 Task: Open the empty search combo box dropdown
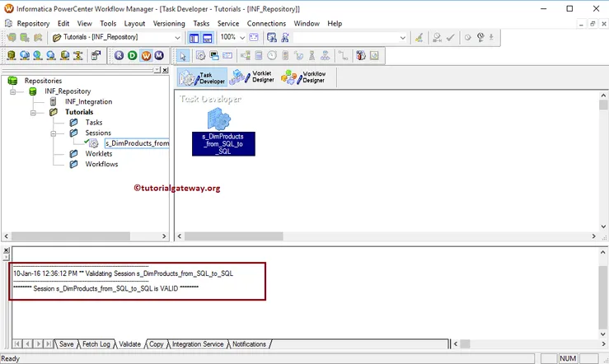402,38
